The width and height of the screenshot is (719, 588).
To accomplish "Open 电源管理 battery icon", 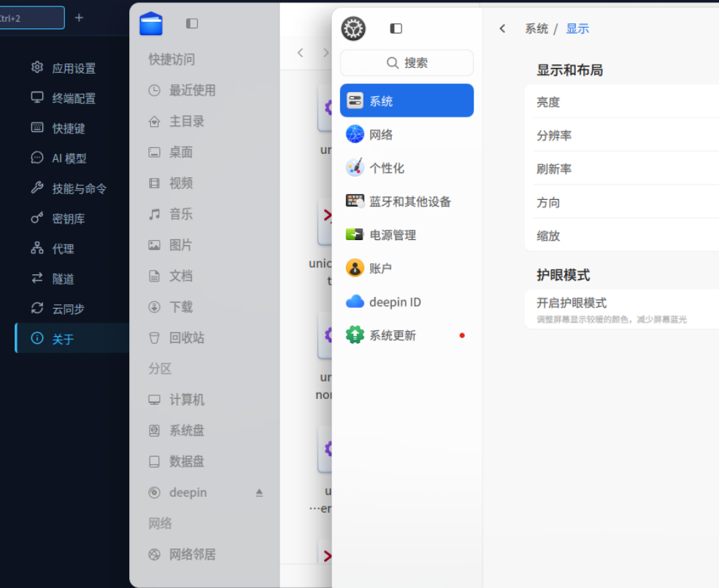I will coord(355,234).
